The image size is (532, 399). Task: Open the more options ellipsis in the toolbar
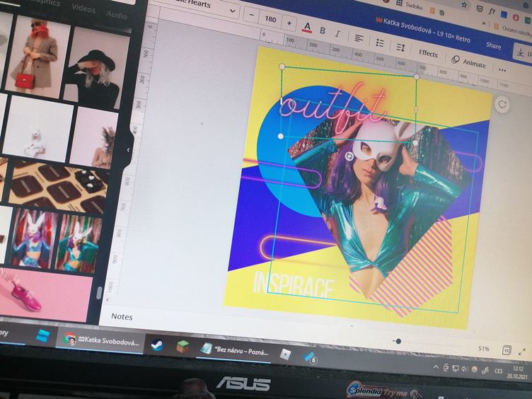click(x=502, y=70)
